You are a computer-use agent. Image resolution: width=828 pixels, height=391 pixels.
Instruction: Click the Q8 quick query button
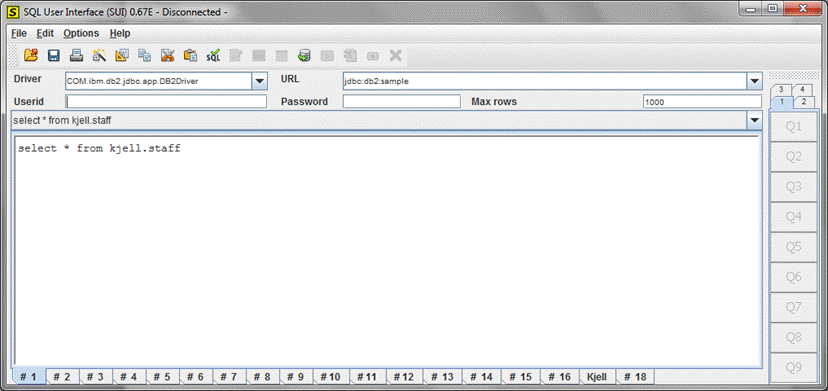tap(794, 337)
